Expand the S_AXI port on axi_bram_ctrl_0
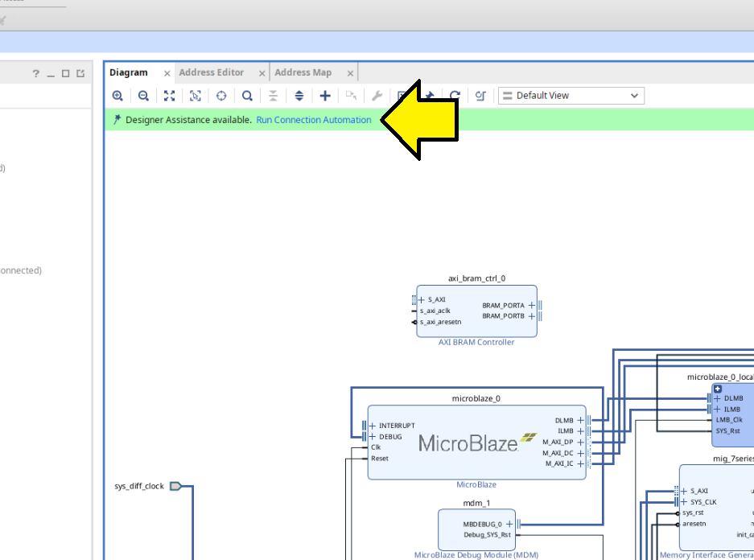The width and height of the screenshot is (754, 560). [x=421, y=299]
